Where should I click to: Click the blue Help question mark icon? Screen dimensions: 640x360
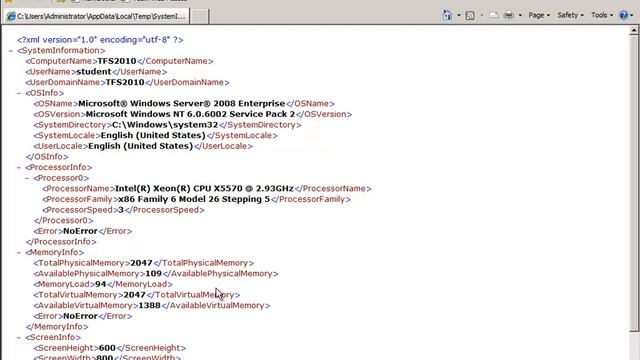click(623, 15)
